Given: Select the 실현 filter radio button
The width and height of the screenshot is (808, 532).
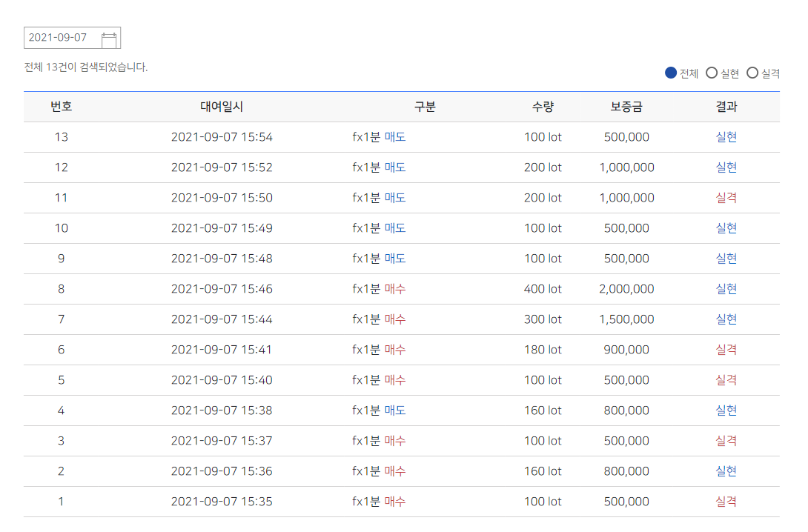Looking at the screenshot, I should pos(712,73).
